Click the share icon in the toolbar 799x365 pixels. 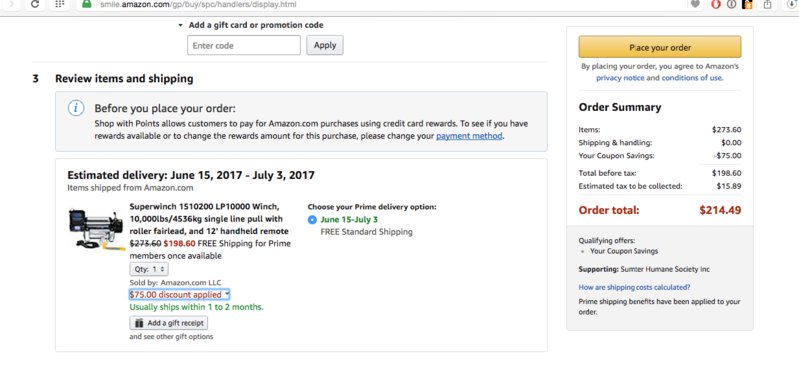767,4
